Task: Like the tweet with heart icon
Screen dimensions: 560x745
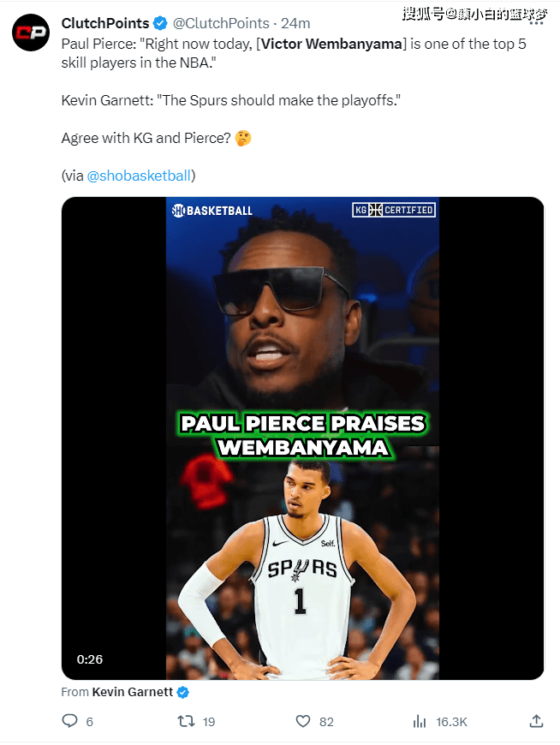Action: (303, 721)
